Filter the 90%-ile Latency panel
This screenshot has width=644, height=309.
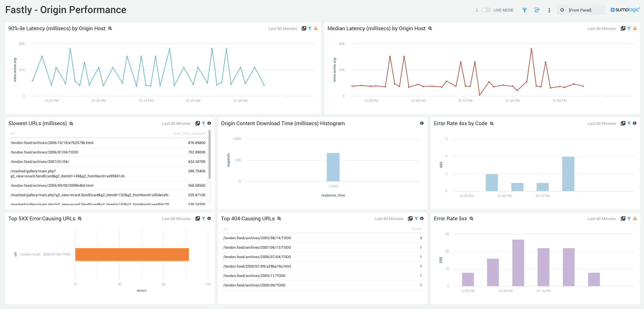(310, 28)
